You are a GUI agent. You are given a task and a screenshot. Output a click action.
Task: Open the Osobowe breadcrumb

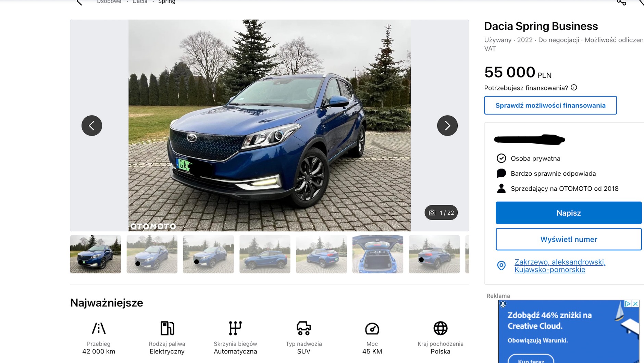point(109,2)
